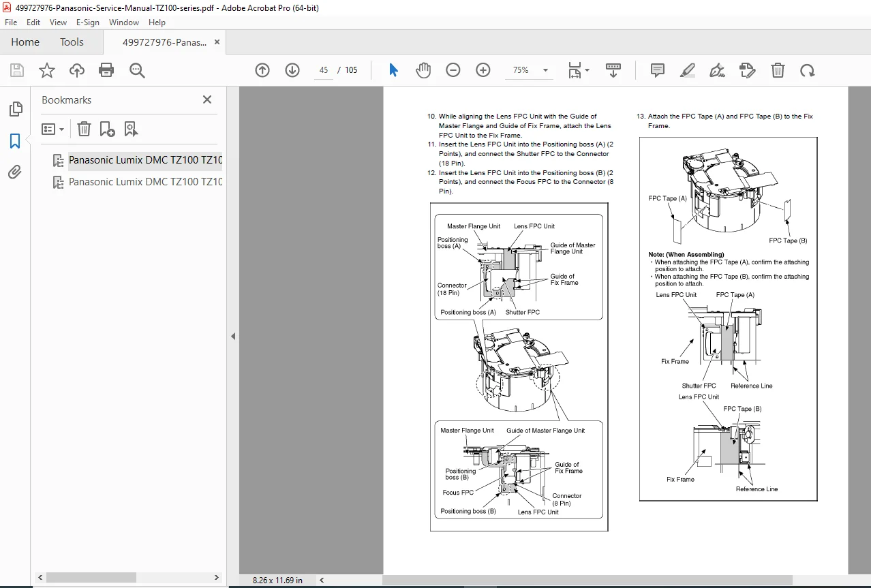
Task: Collapse the navigation pane arrow
Action: pos(233,336)
